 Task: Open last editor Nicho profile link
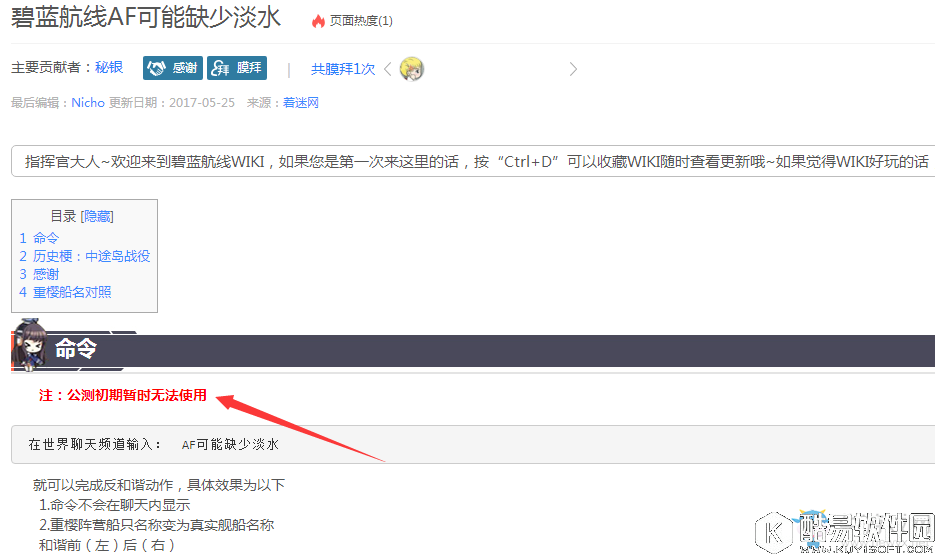coord(88,103)
